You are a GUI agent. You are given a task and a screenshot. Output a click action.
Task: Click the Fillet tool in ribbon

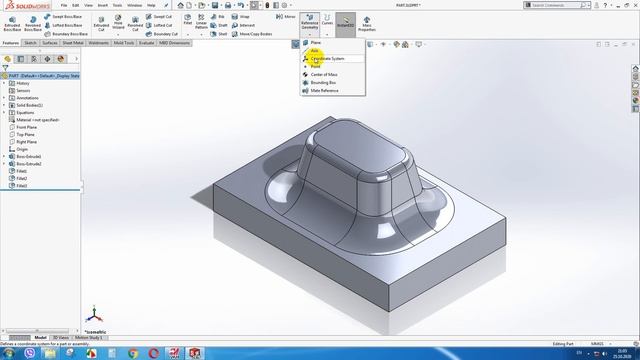188,20
